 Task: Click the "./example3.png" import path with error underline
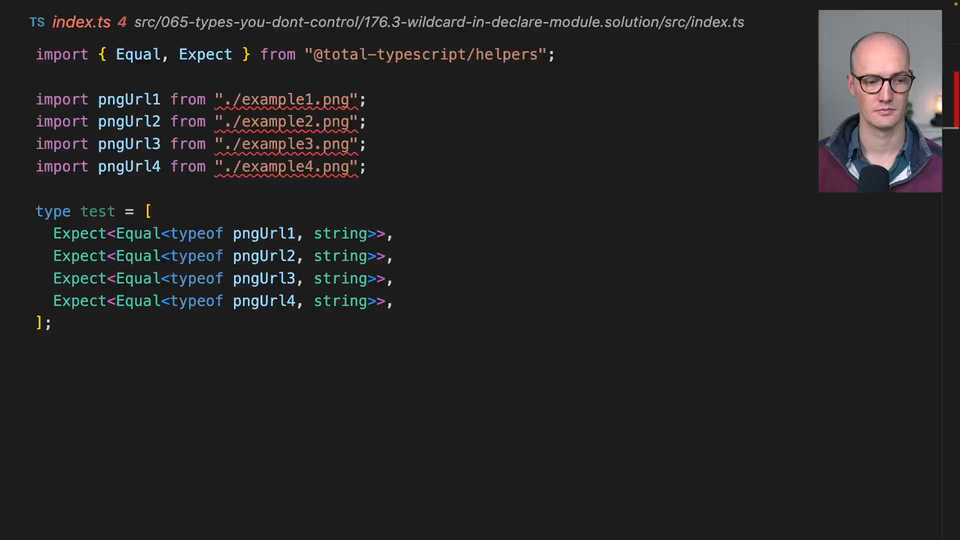[x=286, y=144]
